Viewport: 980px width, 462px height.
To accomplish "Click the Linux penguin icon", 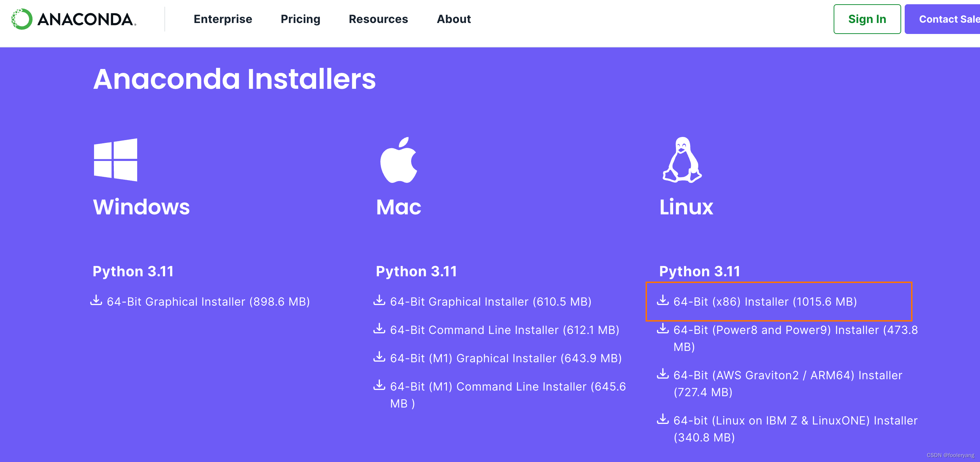I will 682,160.
